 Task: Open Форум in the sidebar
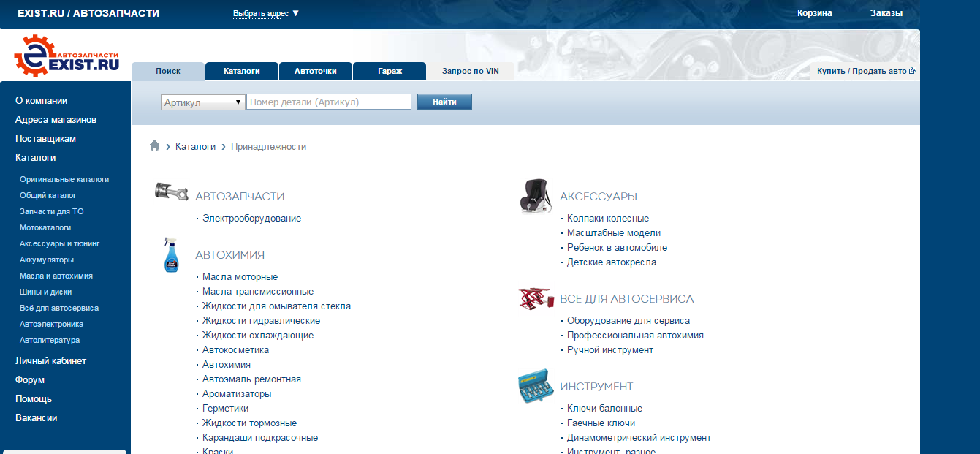click(x=30, y=379)
